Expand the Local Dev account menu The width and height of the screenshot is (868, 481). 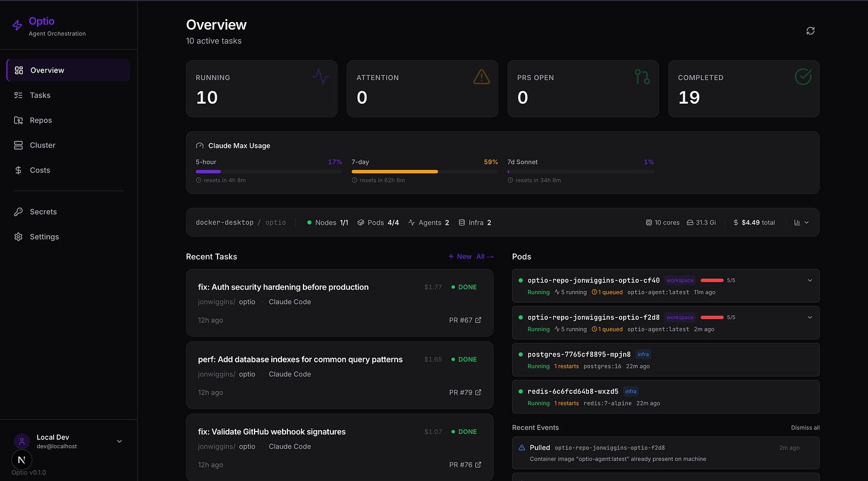click(x=119, y=441)
